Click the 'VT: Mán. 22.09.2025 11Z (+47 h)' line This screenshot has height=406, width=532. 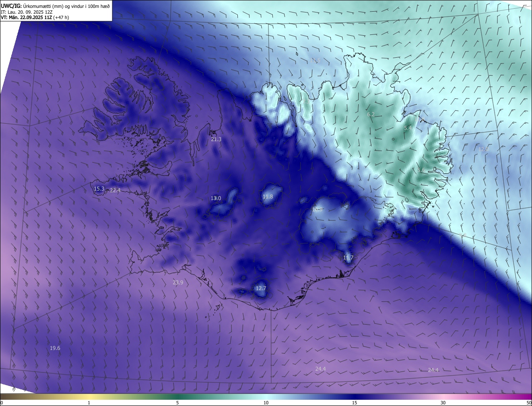coord(35,18)
